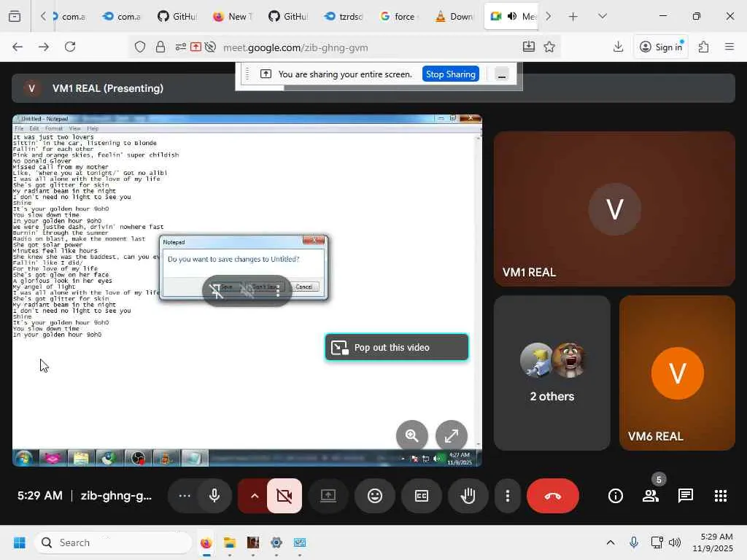The image size is (747, 560).
Task: Switch to the 'New T' Firefox tab
Action: point(232,16)
